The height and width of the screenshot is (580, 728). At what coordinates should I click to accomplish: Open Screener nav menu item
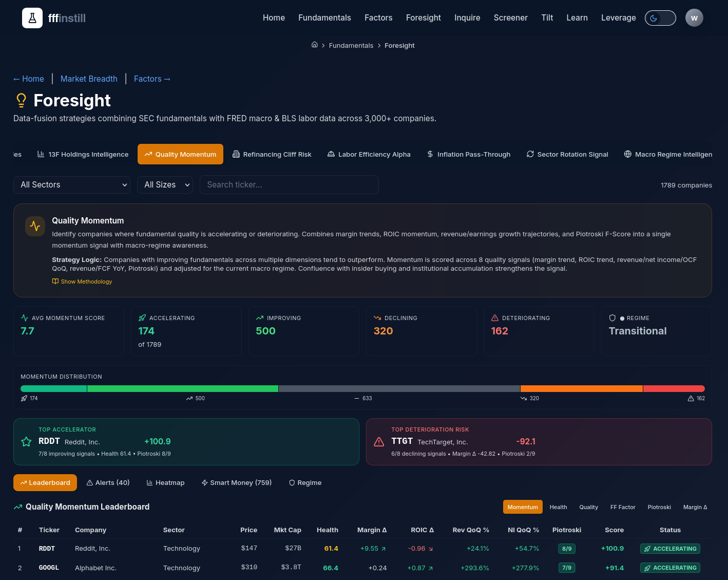point(511,18)
